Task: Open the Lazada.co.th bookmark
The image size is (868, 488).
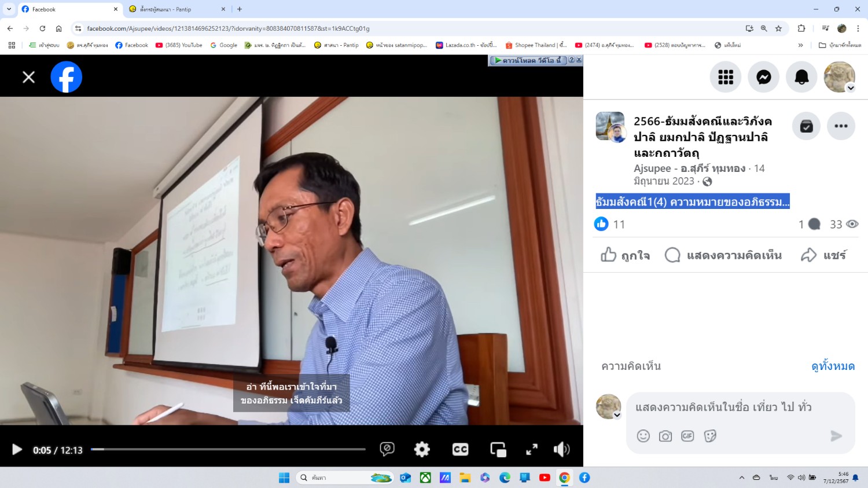Action: tap(466, 45)
